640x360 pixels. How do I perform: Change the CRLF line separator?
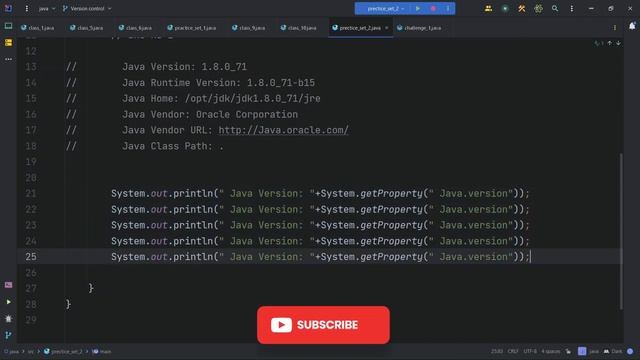click(513, 351)
